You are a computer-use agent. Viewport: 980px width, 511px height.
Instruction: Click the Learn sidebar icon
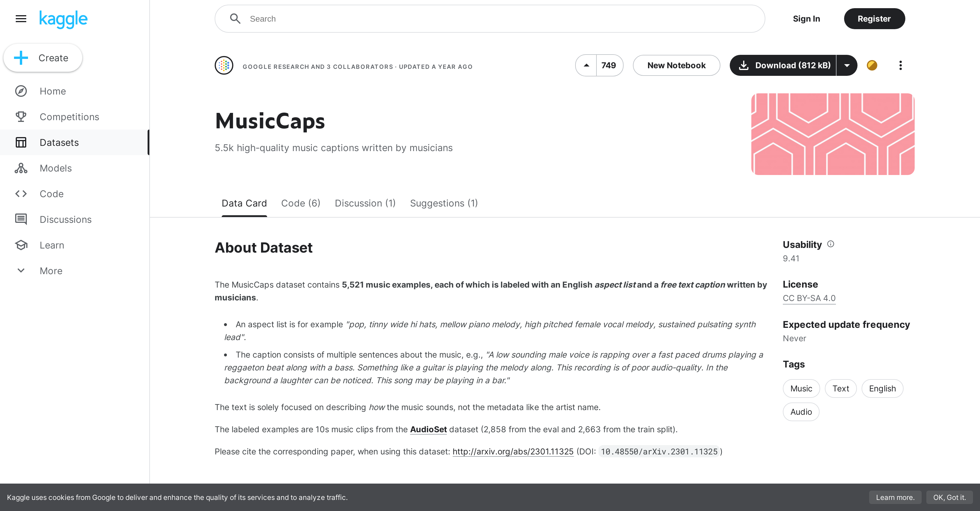[x=21, y=245]
